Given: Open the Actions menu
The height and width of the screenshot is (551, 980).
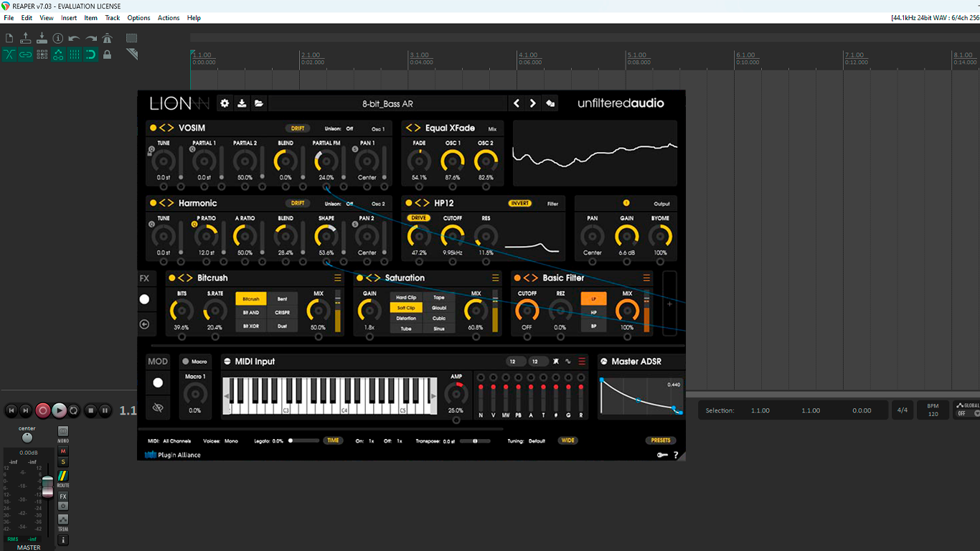Looking at the screenshot, I should [169, 18].
